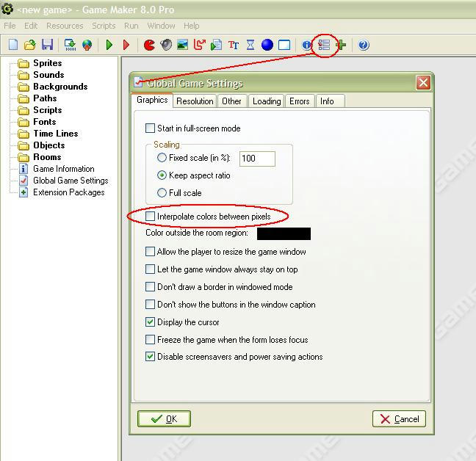The image size is (476, 461).
Task: Create a sprite Pac-Man icon
Action: 149,45
